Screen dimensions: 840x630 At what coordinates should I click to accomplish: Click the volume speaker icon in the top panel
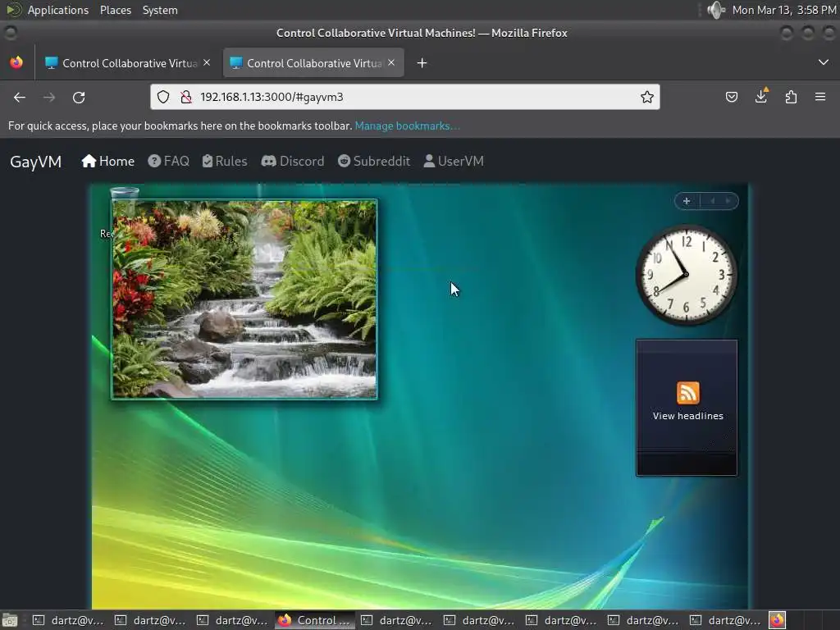click(x=715, y=10)
